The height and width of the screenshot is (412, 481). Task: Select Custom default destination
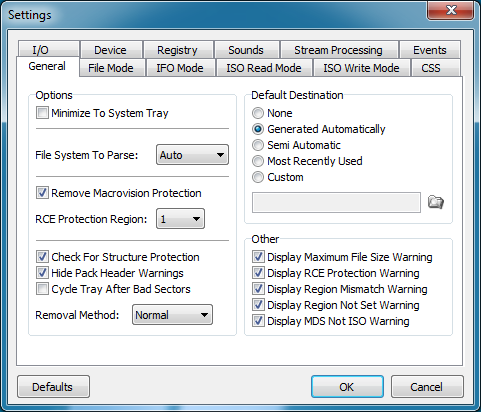point(258,177)
